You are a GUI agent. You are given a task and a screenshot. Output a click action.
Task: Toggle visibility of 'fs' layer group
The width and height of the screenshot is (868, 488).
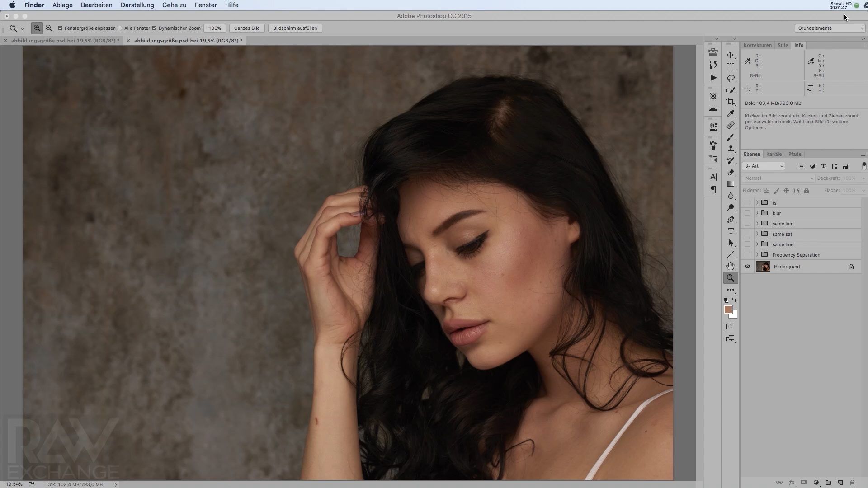[x=748, y=202]
